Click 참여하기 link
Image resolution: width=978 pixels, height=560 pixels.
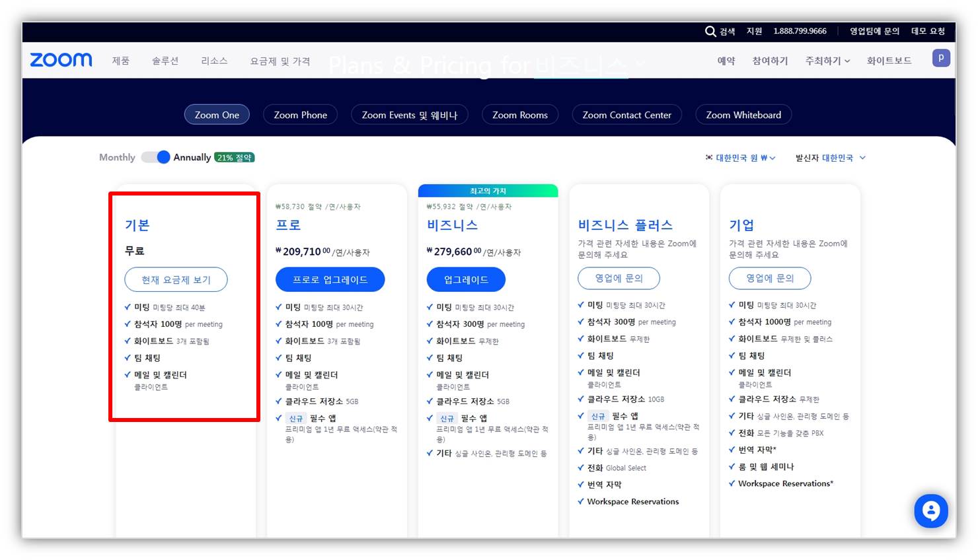770,61
